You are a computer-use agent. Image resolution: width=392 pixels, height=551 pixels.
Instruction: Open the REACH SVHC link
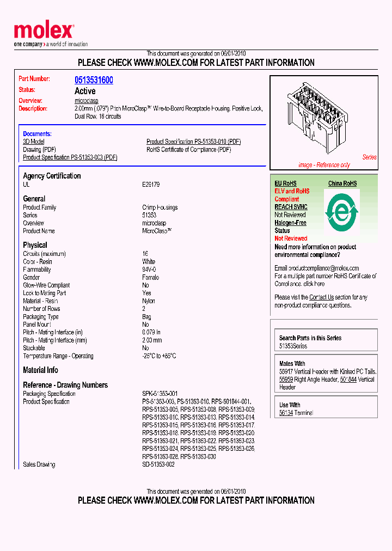coord(291,207)
